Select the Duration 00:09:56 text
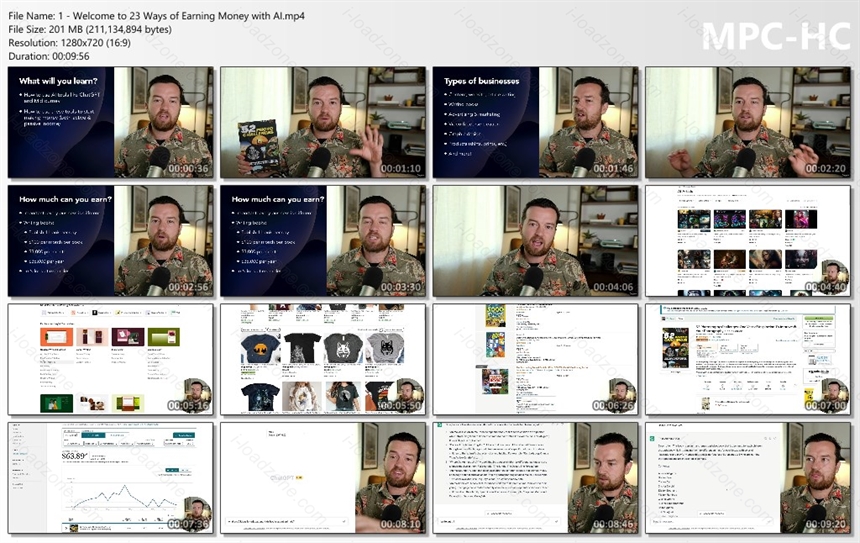 pyautogui.click(x=49, y=56)
